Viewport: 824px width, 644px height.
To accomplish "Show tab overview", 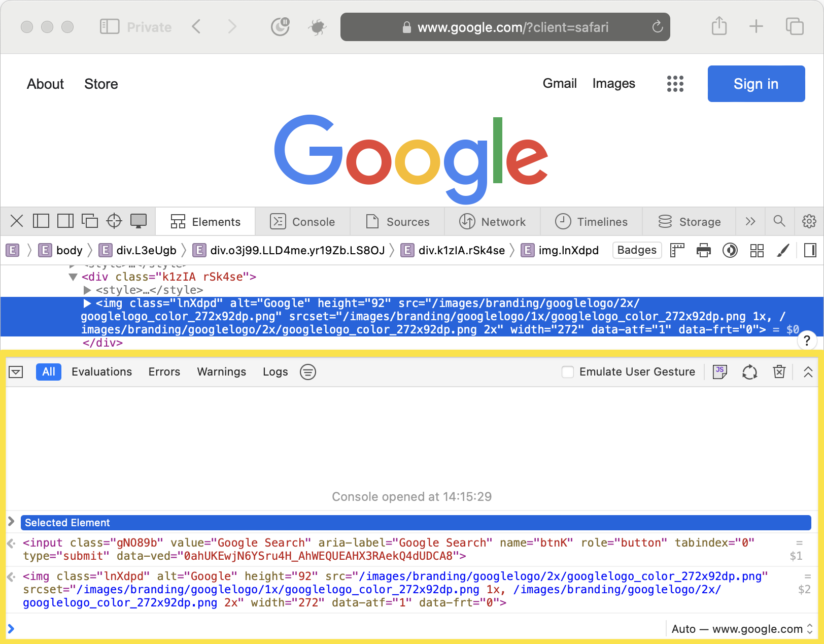I will [795, 26].
